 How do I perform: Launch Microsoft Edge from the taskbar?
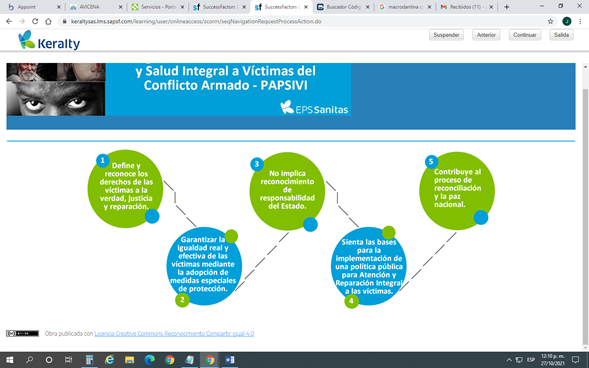coord(150,360)
